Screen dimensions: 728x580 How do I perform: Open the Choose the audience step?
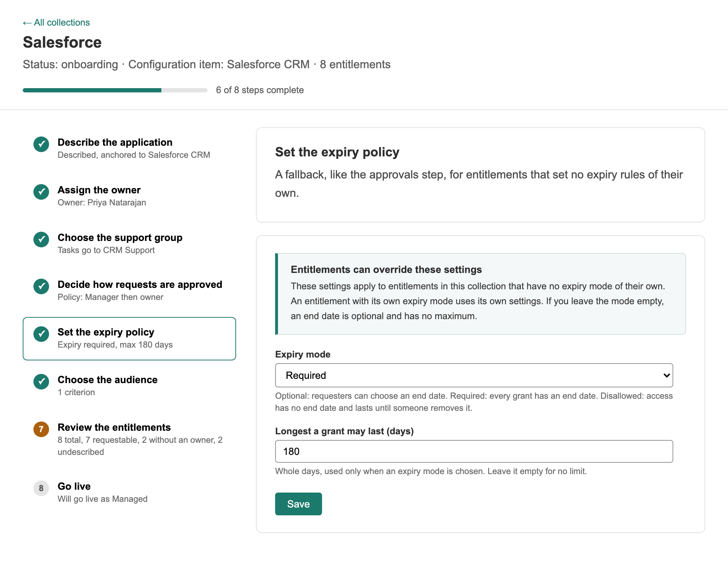129,386
